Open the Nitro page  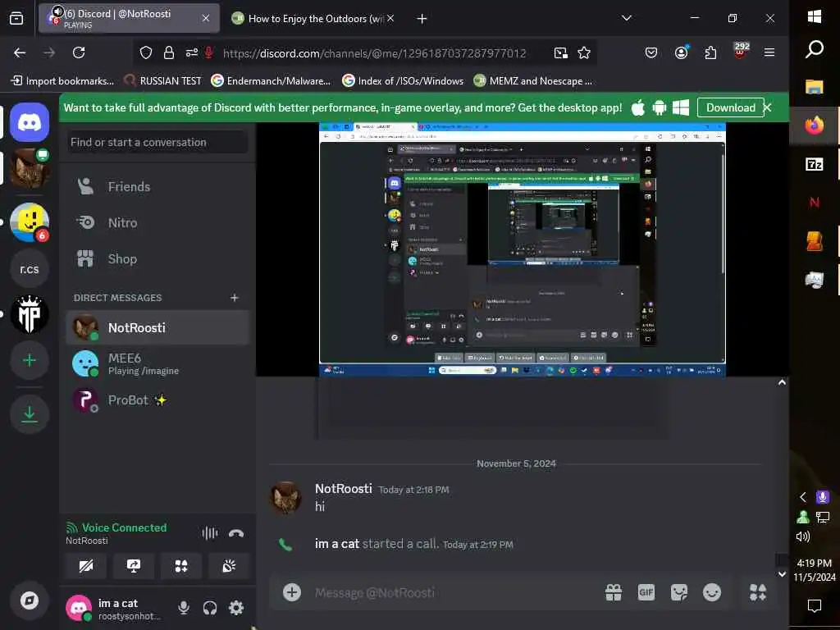click(157, 222)
